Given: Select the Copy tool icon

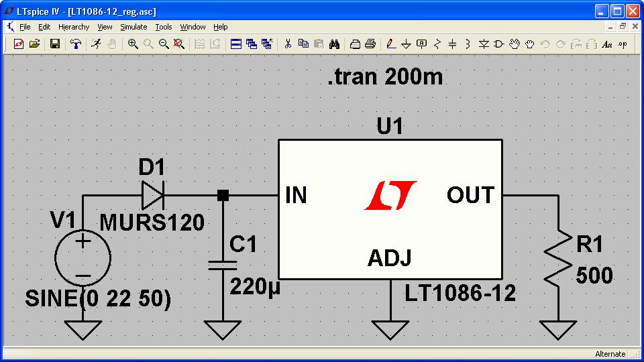Looking at the screenshot, I should click(303, 44).
